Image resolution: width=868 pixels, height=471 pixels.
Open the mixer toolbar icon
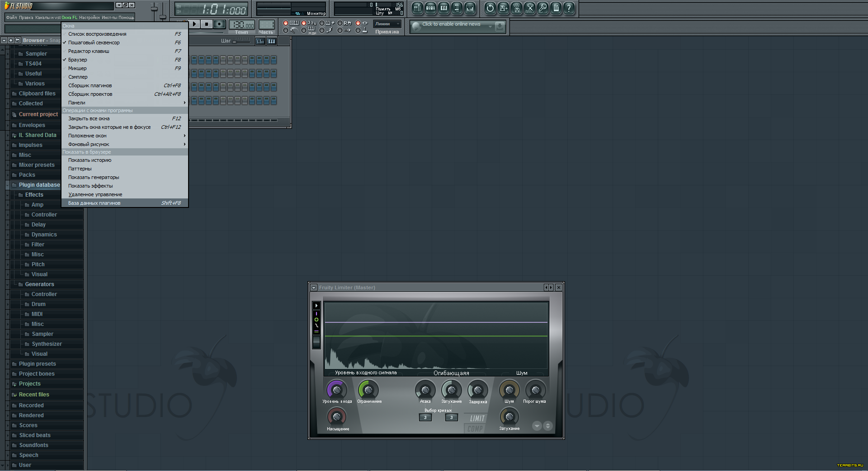pos(470,8)
